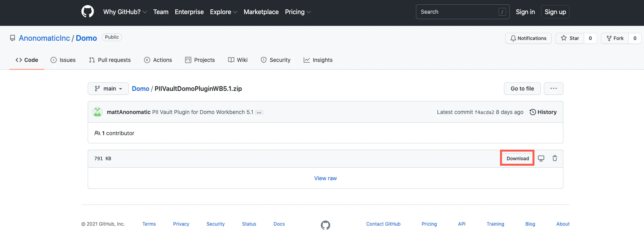Open the file History
This screenshot has width=644, height=237.
coord(543,112)
